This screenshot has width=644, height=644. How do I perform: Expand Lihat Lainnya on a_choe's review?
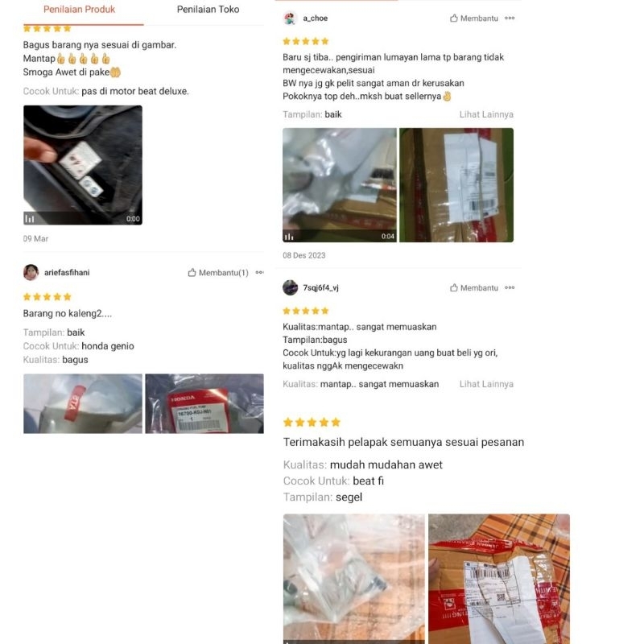(486, 114)
